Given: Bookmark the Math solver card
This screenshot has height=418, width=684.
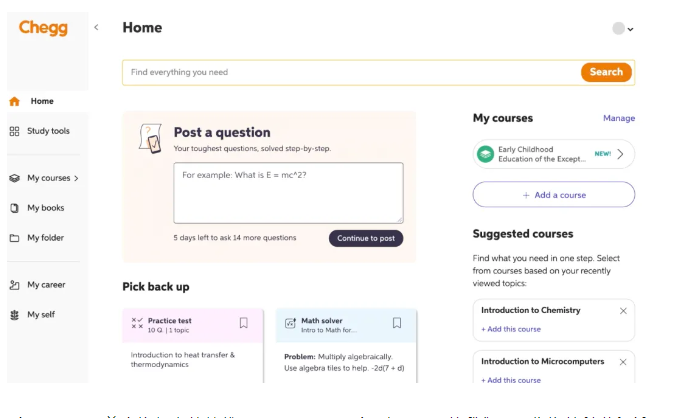Looking at the screenshot, I should 397,323.
